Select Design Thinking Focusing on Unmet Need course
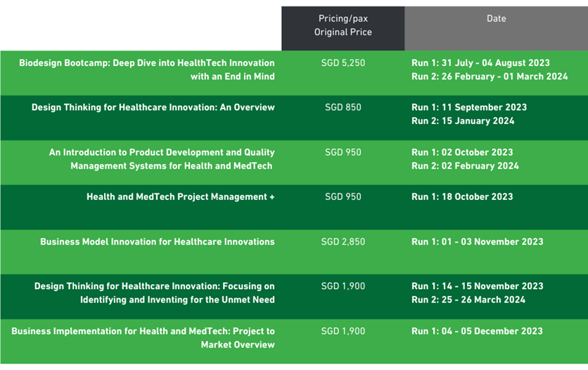 pyautogui.click(x=155, y=293)
